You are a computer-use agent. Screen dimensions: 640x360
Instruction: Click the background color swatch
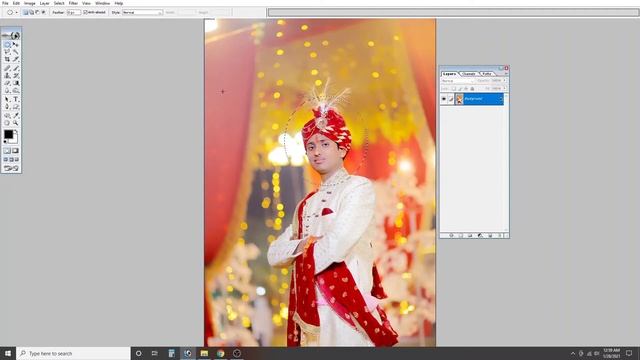[x=14, y=139]
